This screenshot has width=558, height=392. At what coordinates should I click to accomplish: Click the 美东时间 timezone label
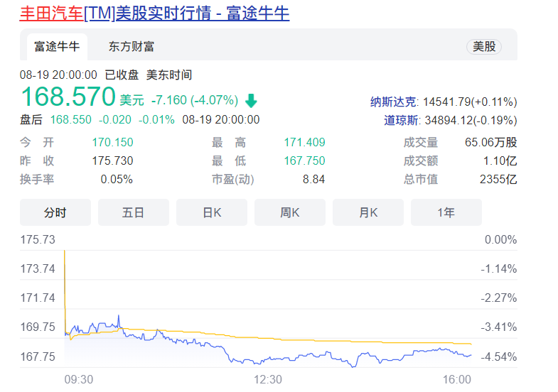point(169,75)
